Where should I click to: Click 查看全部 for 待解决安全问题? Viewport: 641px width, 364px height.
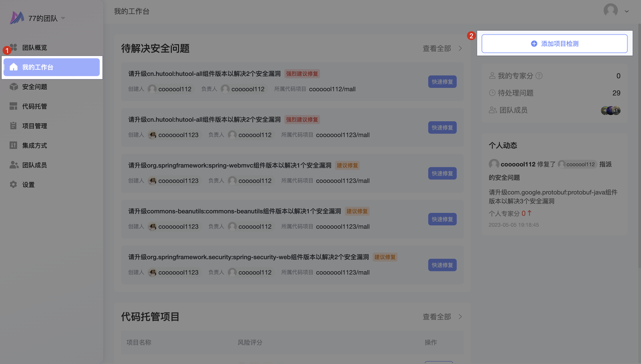[x=437, y=49]
